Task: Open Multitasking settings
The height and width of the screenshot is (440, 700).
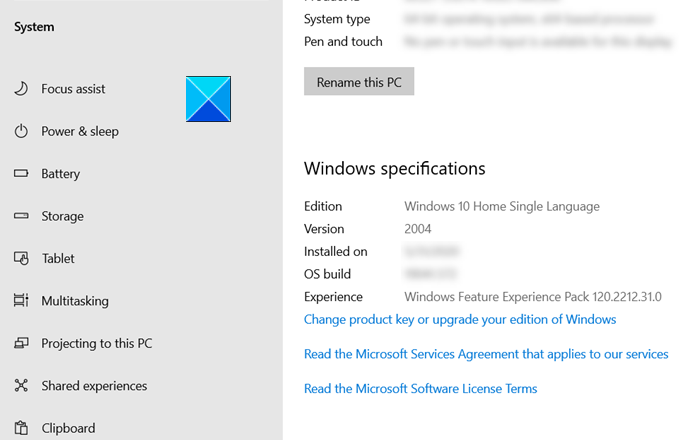Action: [x=75, y=301]
